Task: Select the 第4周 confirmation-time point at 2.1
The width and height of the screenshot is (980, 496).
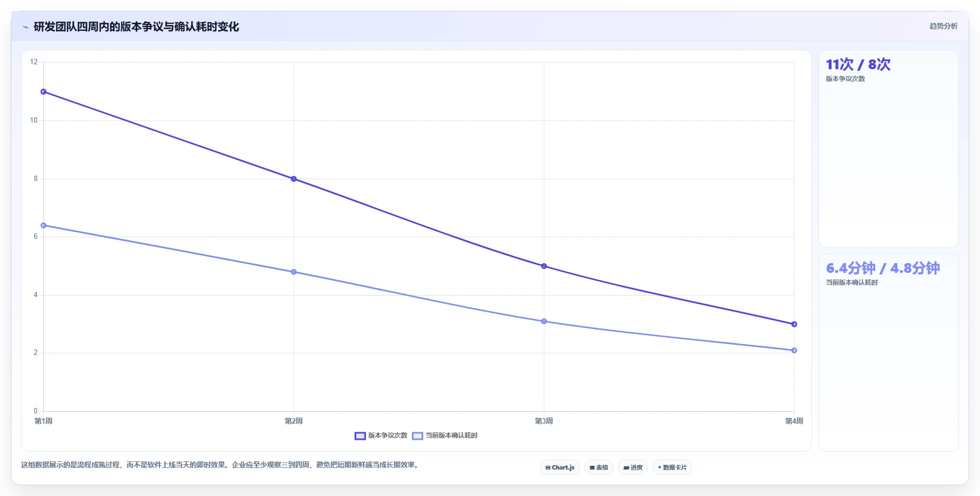Action: 794,350
